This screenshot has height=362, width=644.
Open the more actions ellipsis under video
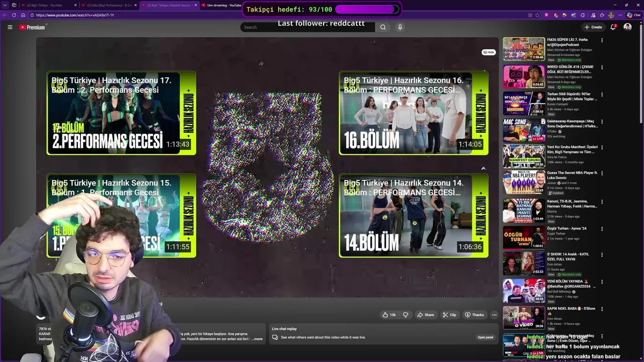tap(494, 315)
